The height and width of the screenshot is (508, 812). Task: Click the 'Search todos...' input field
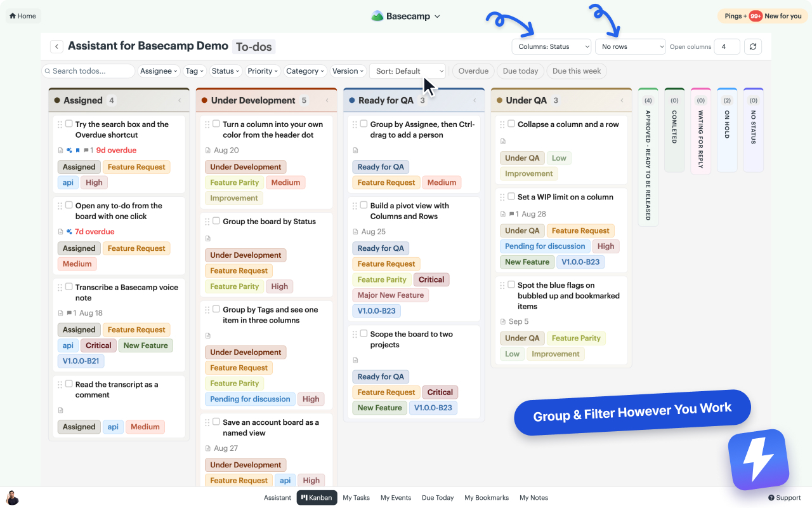(x=88, y=71)
